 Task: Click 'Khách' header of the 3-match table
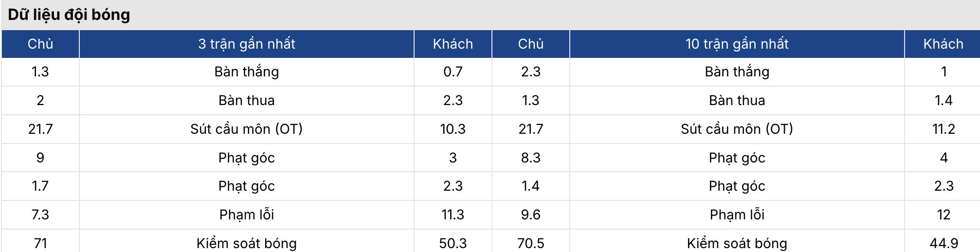pos(453,44)
